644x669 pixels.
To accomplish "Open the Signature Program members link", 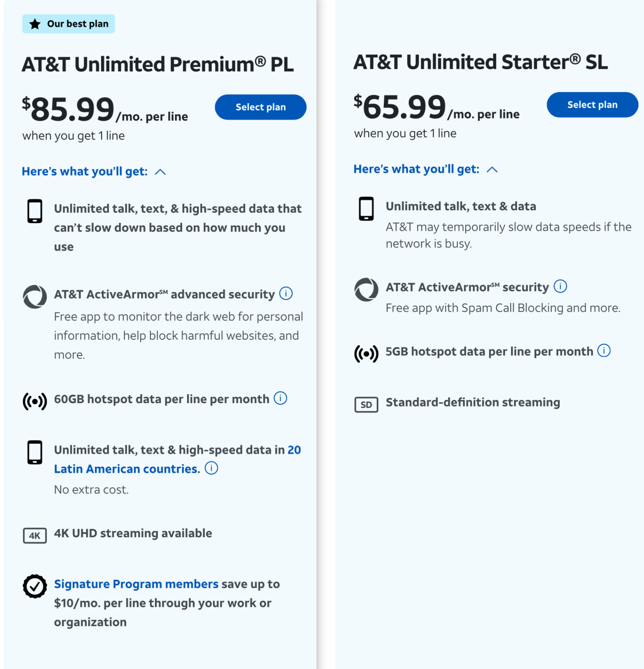I will (x=136, y=584).
